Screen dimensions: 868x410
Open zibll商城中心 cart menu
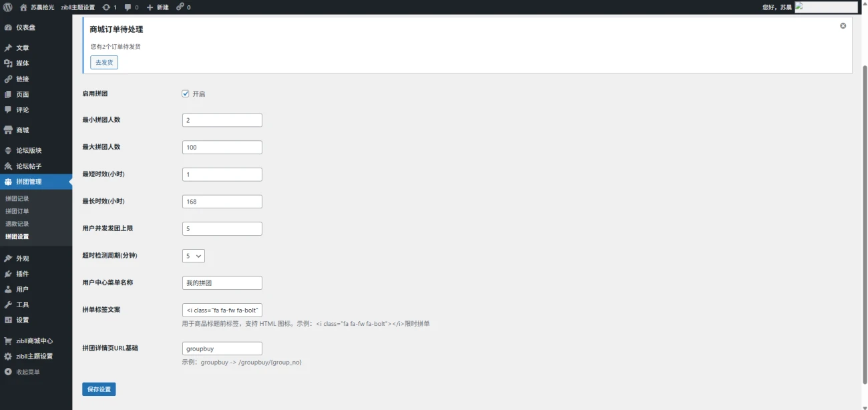(34, 341)
